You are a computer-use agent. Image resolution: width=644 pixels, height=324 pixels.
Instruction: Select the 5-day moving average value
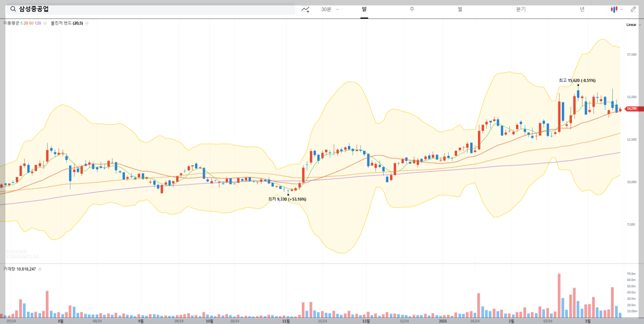[21, 23]
